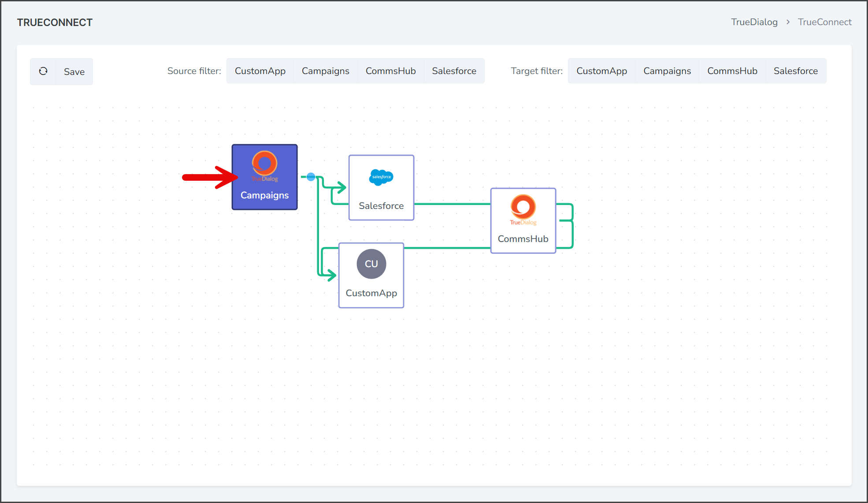The width and height of the screenshot is (868, 503).
Task: Click the arrowhead entering the CustomApp node
Action: click(x=331, y=276)
